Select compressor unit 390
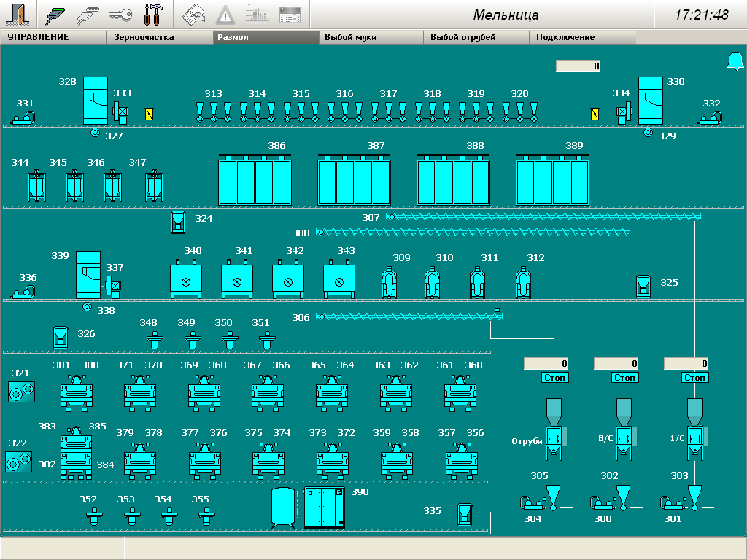 [x=324, y=507]
